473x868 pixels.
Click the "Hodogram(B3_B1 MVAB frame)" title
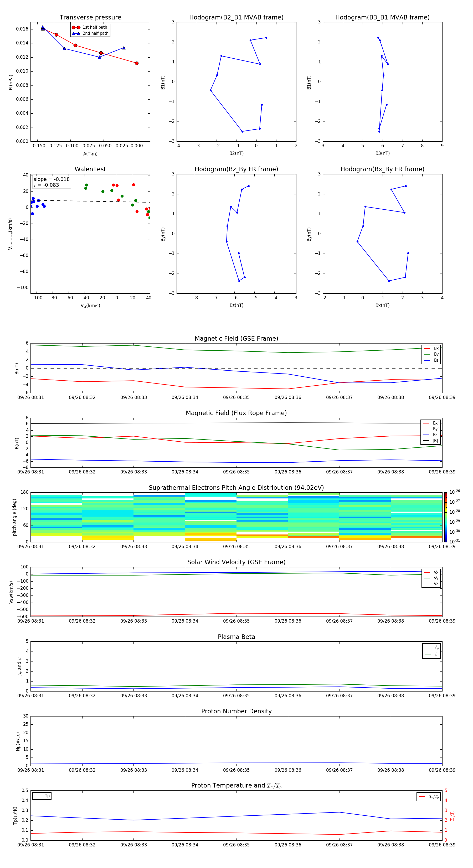[x=382, y=18]
